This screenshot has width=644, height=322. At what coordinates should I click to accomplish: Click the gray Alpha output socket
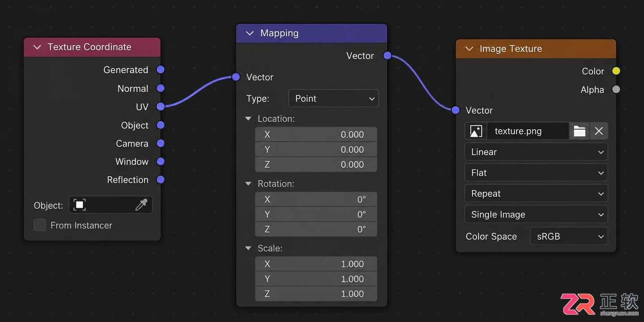point(616,89)
